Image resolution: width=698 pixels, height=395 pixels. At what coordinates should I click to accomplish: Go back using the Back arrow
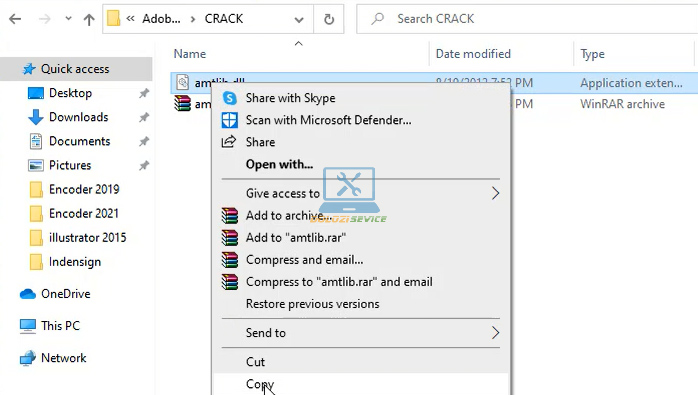click(15, 19)
